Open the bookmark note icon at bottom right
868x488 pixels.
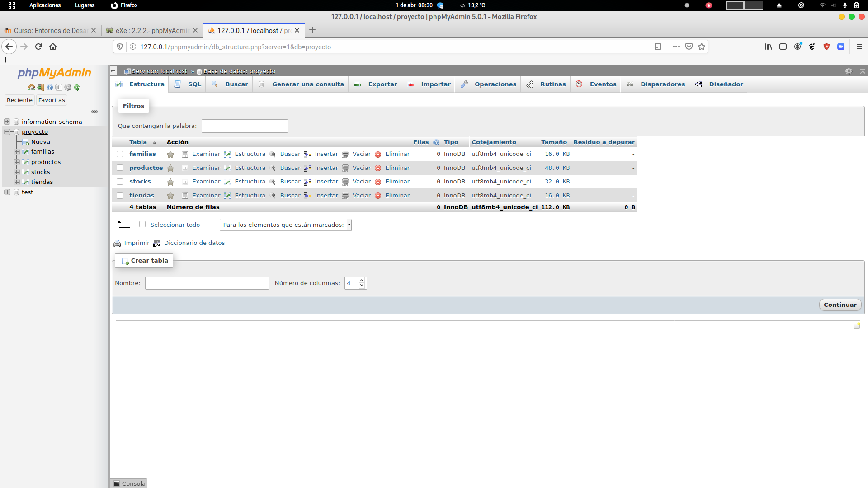click(856, 325)
